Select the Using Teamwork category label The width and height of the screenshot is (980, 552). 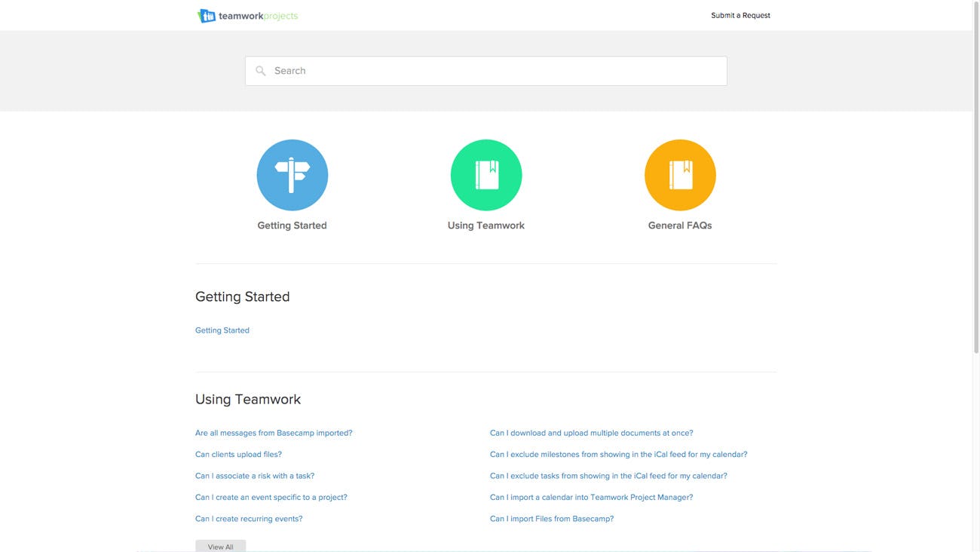[486, 225]
